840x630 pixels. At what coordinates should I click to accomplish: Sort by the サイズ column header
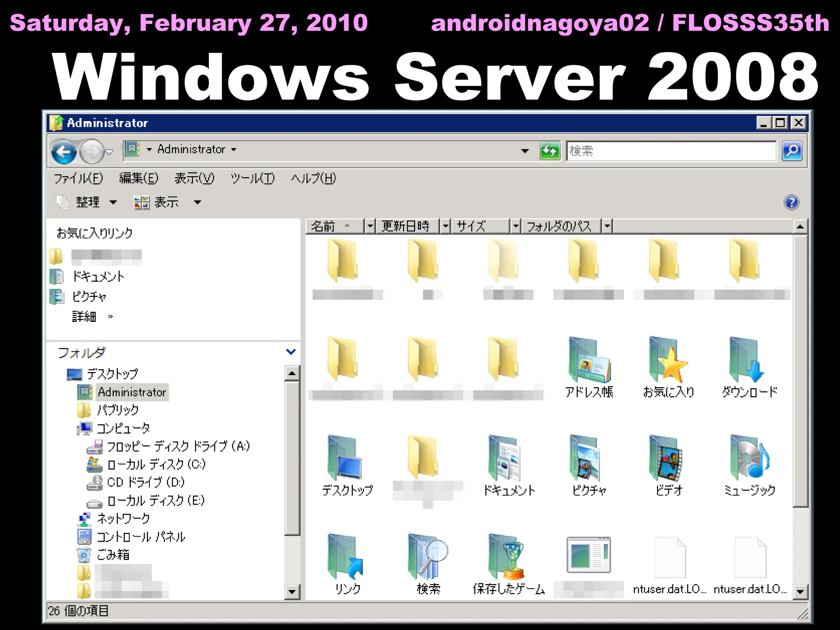click(480, 226)
